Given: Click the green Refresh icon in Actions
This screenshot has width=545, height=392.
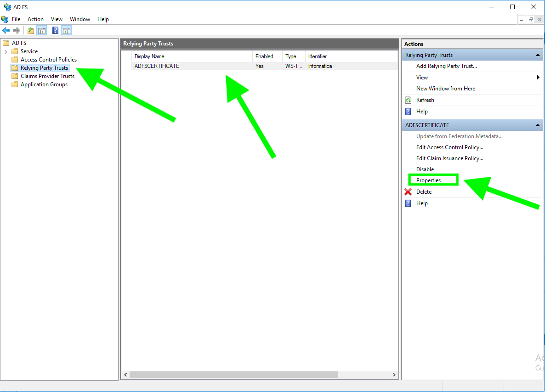Looking at the screenshot, I should coord(408,100).
